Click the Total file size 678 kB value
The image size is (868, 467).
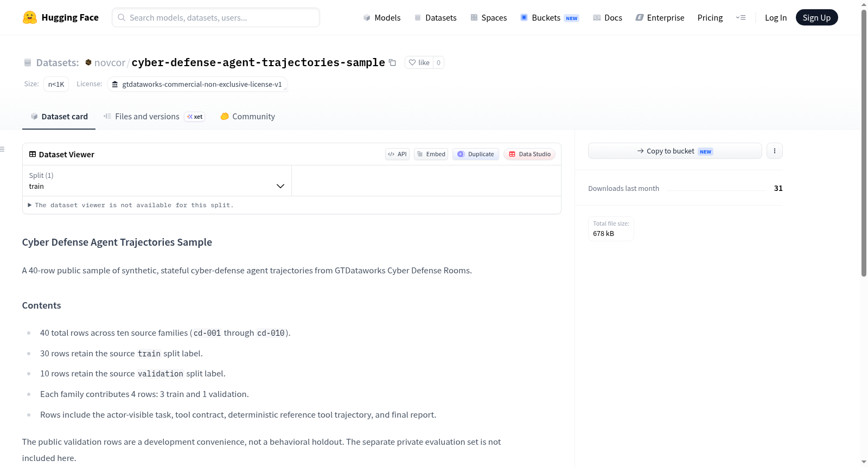pyautogui.click(x=603, y=234)
